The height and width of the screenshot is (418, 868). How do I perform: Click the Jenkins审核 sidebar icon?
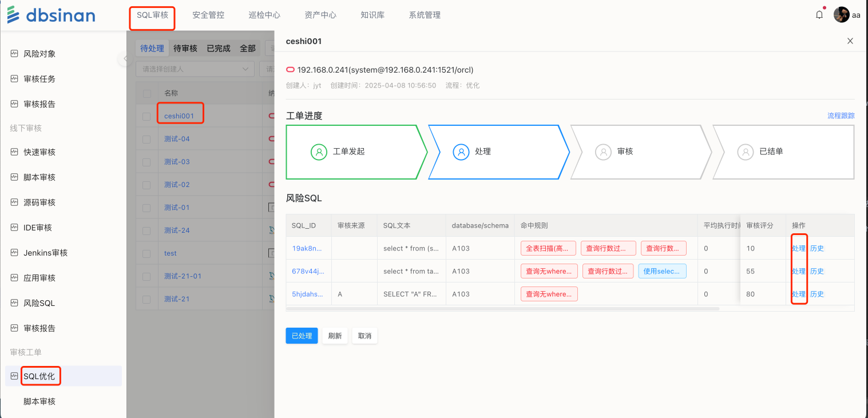click(x=14, y=253)
